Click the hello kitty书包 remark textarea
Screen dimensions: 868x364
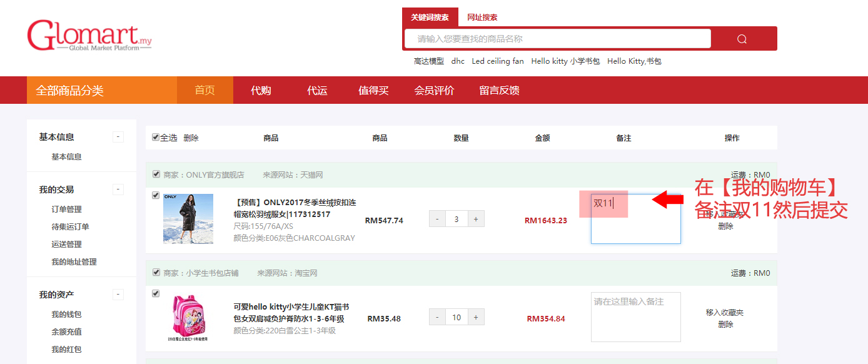point(635,317)
